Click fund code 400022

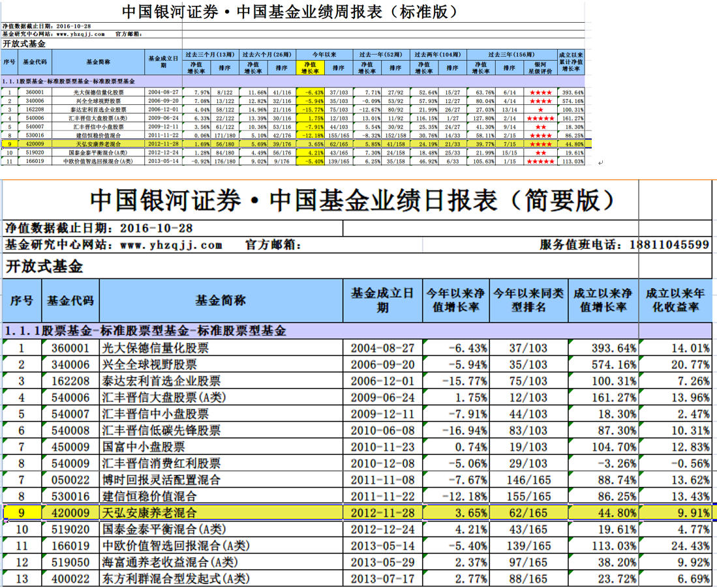70,579
